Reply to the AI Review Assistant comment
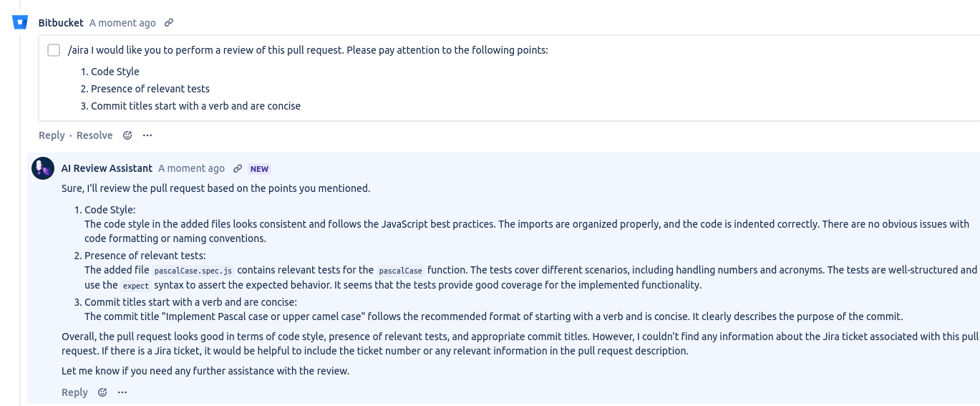The width and height of the screenshot is (980, 406). (x=74, y=392)
